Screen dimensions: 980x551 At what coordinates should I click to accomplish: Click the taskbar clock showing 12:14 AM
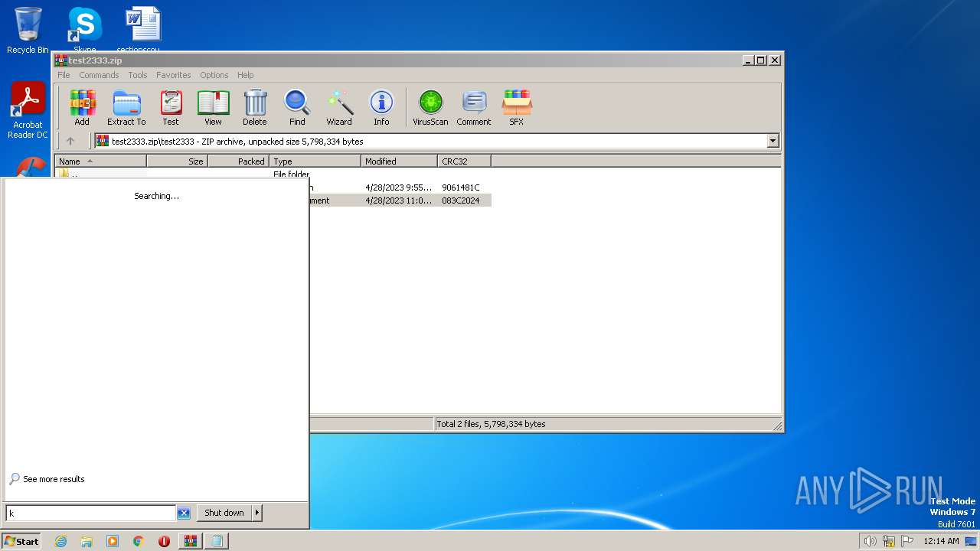[x=941, y=541]
